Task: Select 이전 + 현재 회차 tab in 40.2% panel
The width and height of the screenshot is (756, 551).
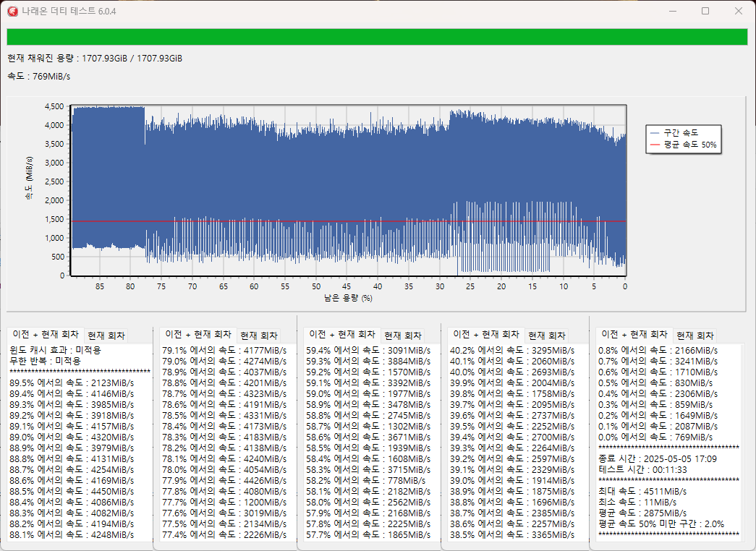Action: point(485,335)
